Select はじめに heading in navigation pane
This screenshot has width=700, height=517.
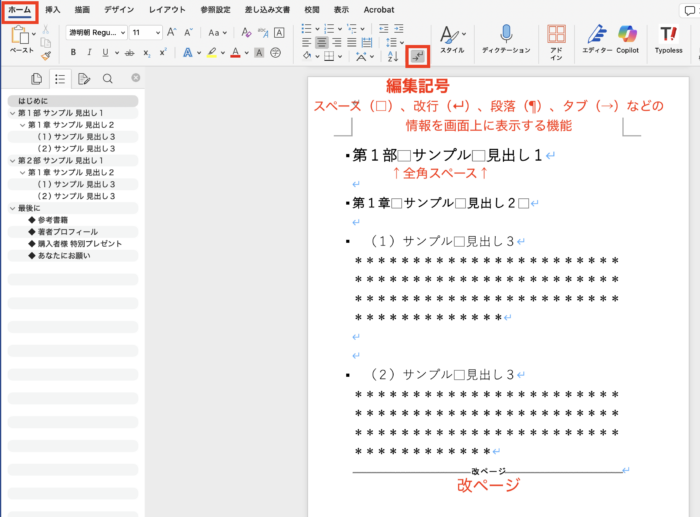click(73, 101)
